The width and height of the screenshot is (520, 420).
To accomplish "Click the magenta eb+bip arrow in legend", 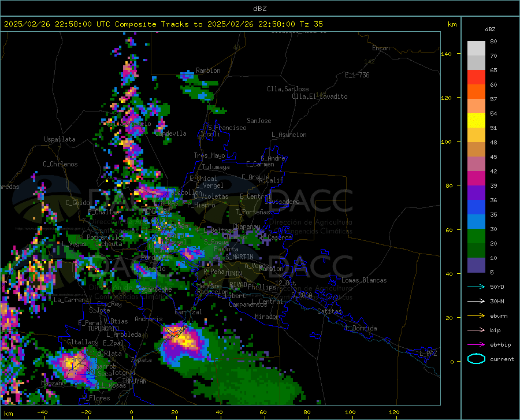I will pyautogui.click(x=476, y=345).
